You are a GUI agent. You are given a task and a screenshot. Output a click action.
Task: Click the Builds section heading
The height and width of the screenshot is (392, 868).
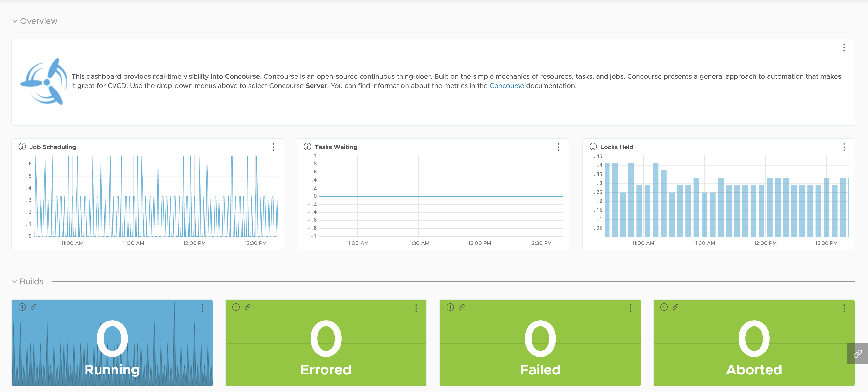point(31,281)
